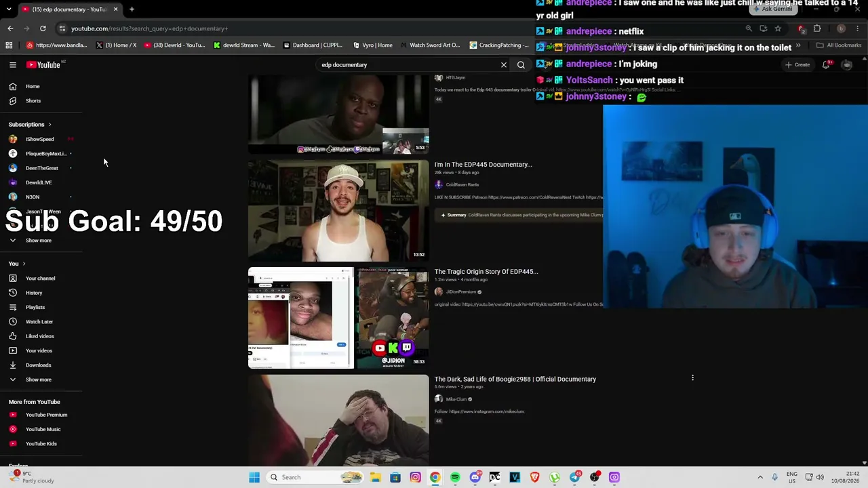The height and width of the screenshot is (488, 868).
Task: Open the Home / X bookmark
Action: [117, 45]
